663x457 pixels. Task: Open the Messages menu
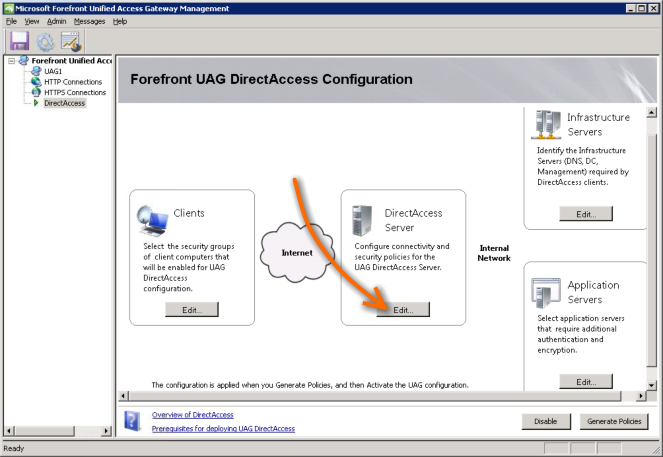(89, 21)
